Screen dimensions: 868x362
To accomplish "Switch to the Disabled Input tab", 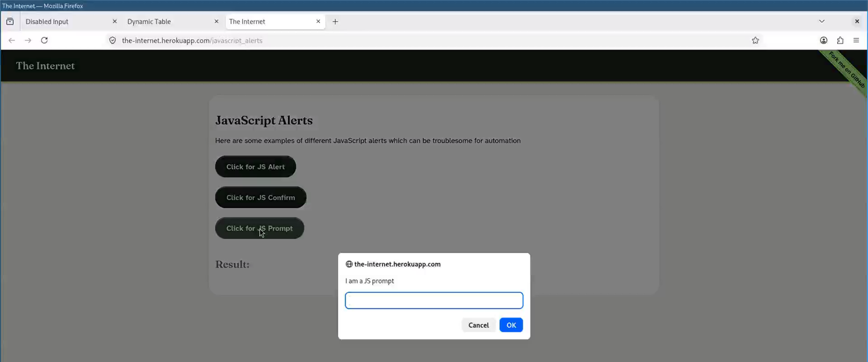I will 71,22.
